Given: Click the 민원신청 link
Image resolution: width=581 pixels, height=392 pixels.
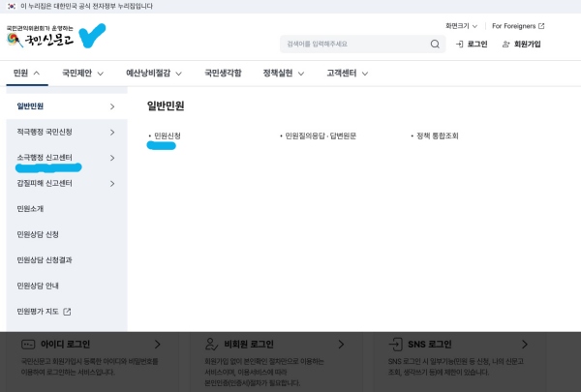Looking at the screenshot, I should pos(168,136).
